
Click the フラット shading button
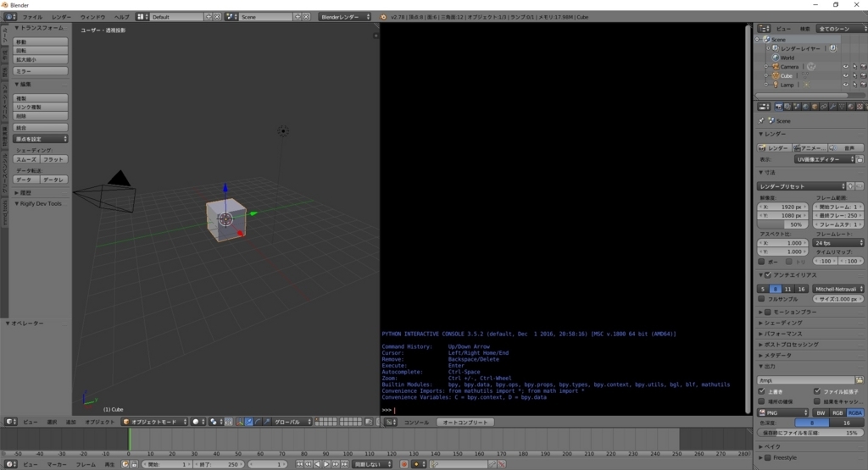(x=53, y=159)
